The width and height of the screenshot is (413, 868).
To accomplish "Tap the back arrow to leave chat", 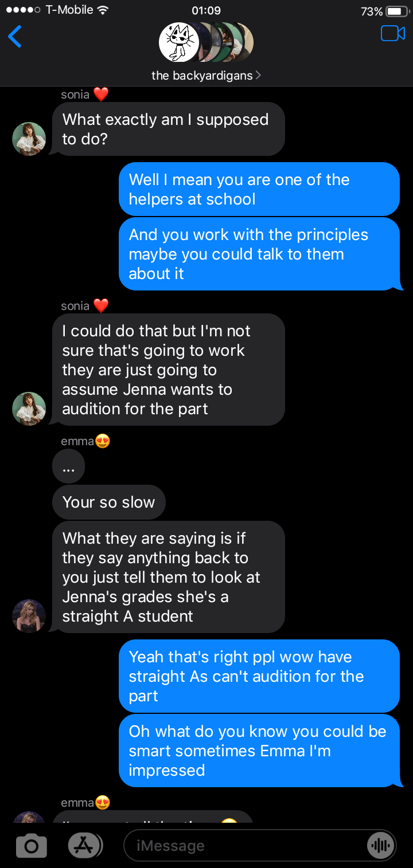I will 15,37.
